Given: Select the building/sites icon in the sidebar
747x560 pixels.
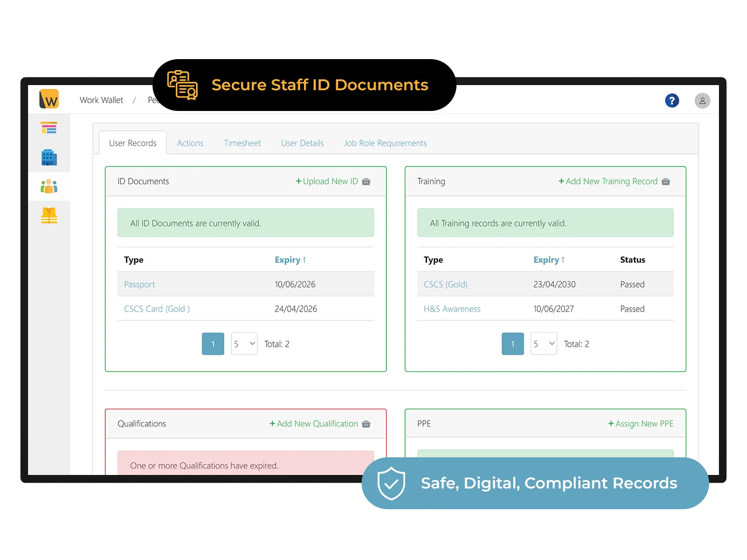Looking at the screenshot, I should [x=49, y=157].
